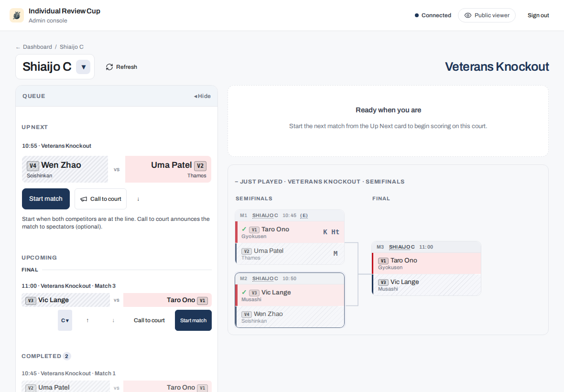Viewport: 564px width, 392px height.
Task: Move the Up Next match down
Action: point(138,199)
